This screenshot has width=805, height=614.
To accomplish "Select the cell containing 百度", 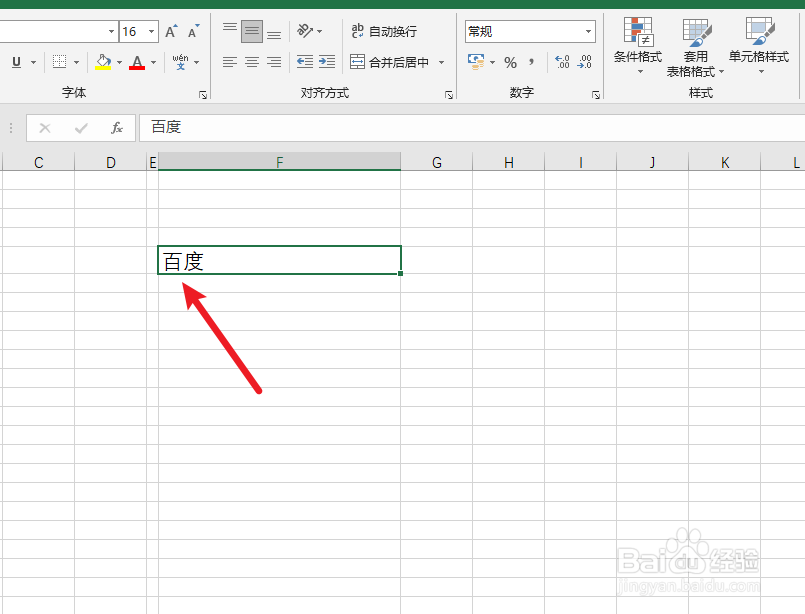I will pyautogui.click(x=279, y=260).
